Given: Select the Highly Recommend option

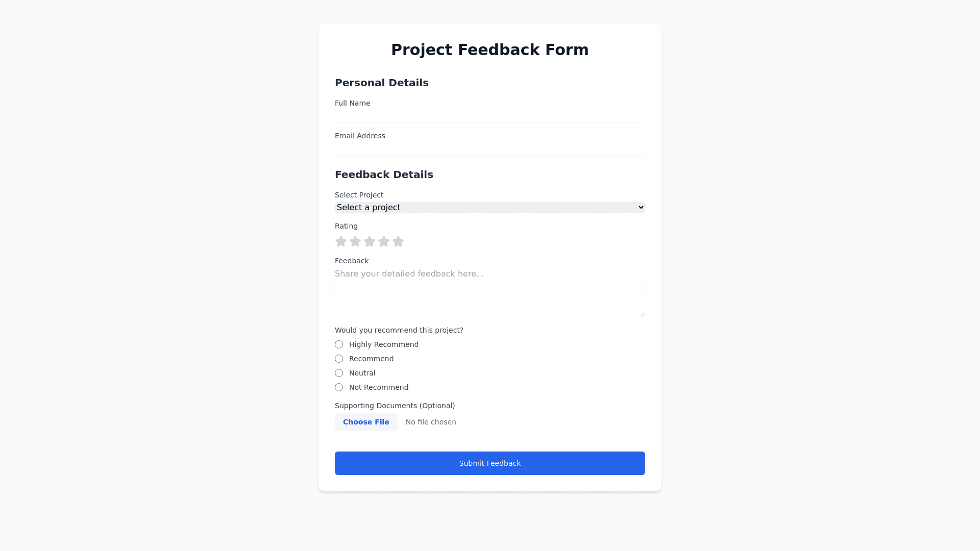Looking at the screenshot, I should coord(339,344).
